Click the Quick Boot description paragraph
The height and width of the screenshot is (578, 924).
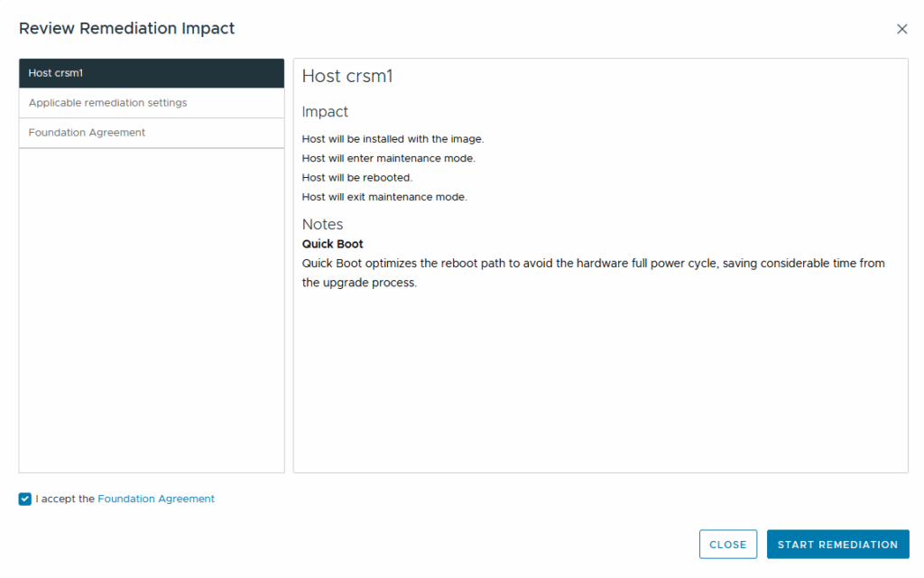click(x=594, y=273)
